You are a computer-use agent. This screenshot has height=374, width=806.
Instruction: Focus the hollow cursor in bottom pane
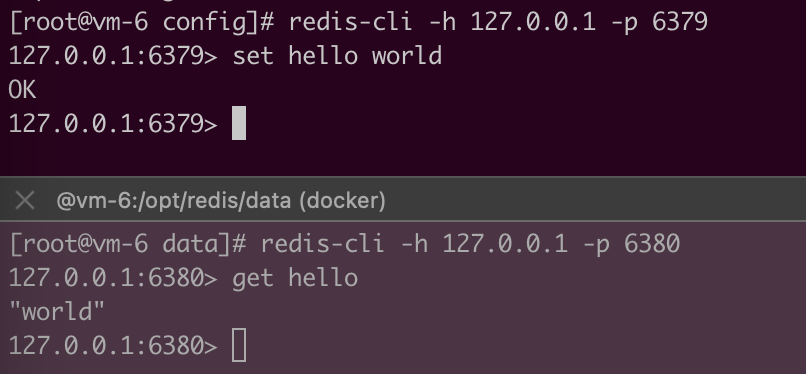239,345
